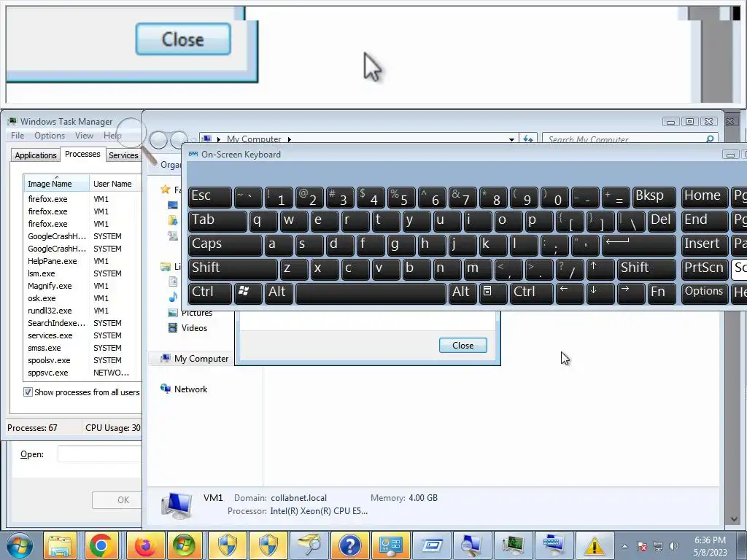
Task: Click the Enter arrow key on keyboard
Action: coord(639,244)
